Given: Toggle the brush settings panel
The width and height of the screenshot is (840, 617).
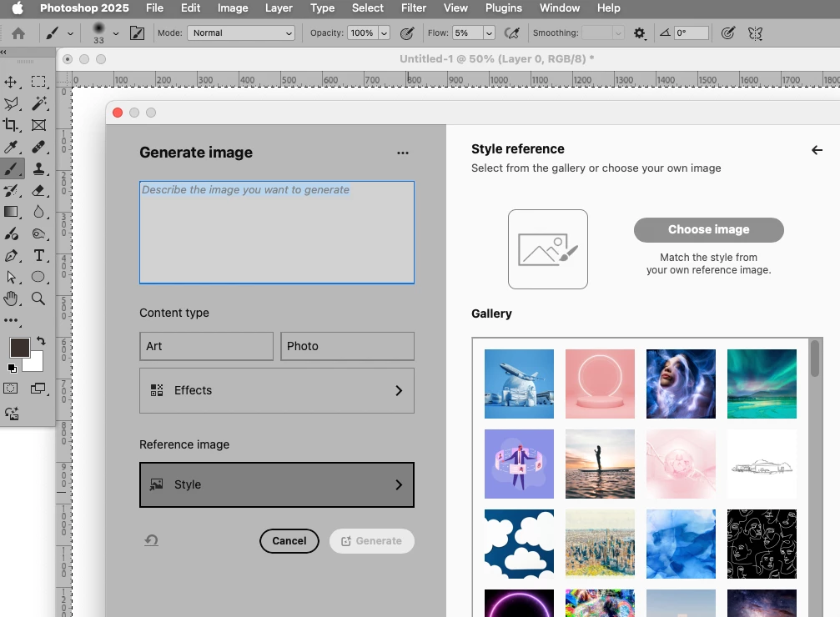Looking at the screenshot, I should pos(137,33).
